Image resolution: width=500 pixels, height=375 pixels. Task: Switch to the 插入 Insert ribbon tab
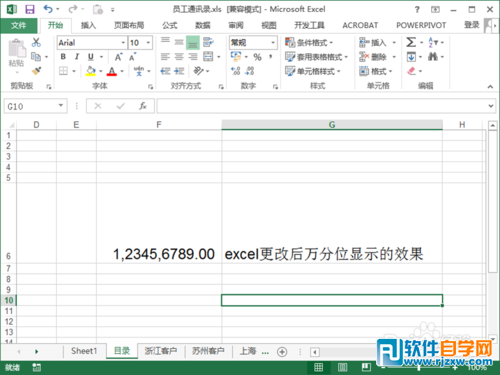88,25
